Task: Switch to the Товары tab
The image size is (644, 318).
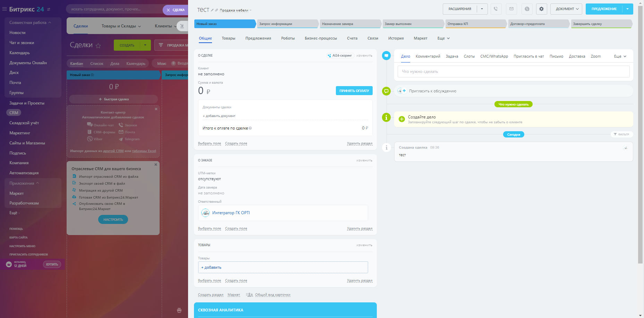Action: pos(228,38)
